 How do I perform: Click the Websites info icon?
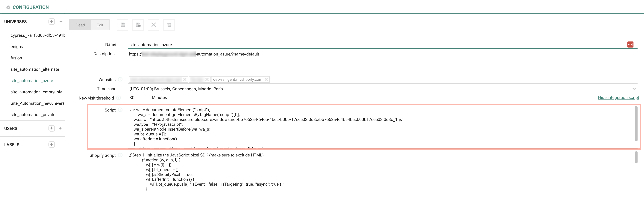point(120,80)
